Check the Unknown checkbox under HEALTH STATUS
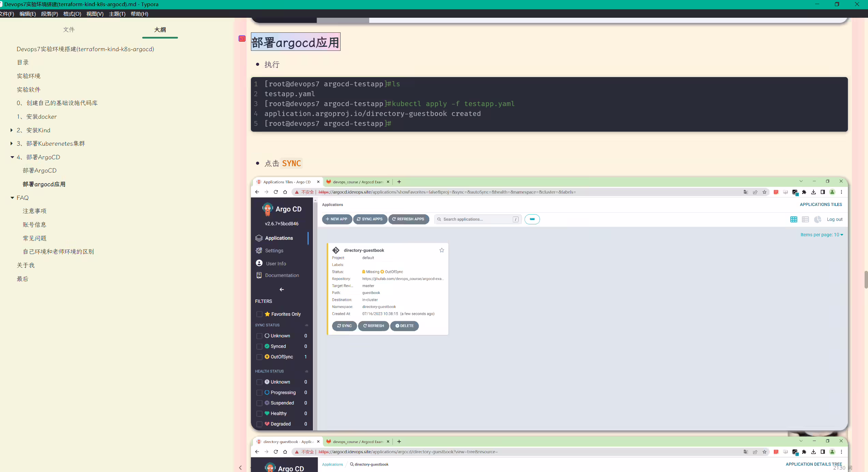Image resolution: width=868 pixels, height=472 pixels. point(259,382)
